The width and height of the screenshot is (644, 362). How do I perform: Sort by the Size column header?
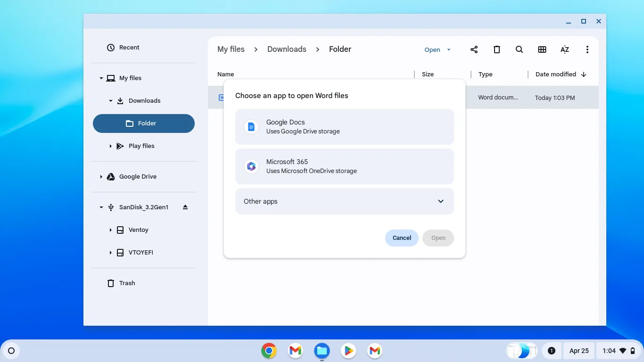(x=428, y=74)
